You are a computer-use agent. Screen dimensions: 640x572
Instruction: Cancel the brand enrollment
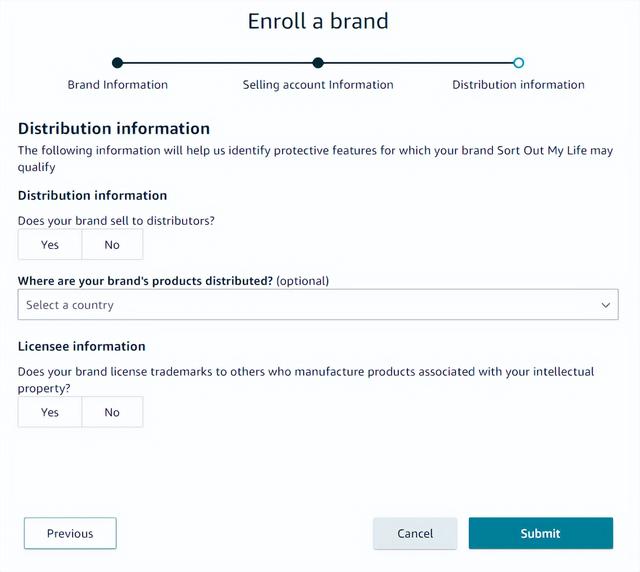click(415, 533)
